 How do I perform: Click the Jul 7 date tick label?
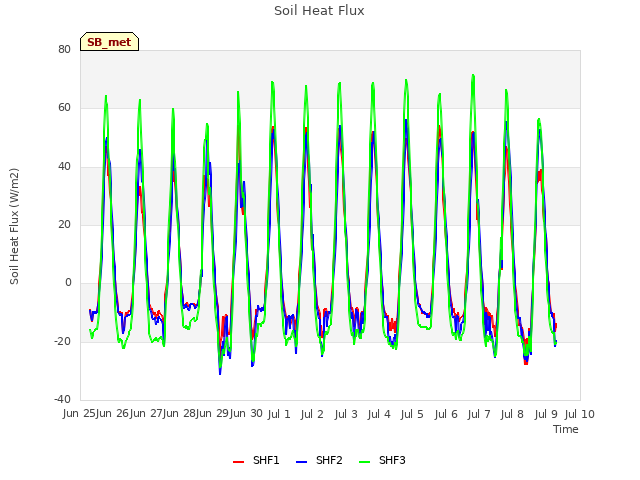click(x=479, y=414)
